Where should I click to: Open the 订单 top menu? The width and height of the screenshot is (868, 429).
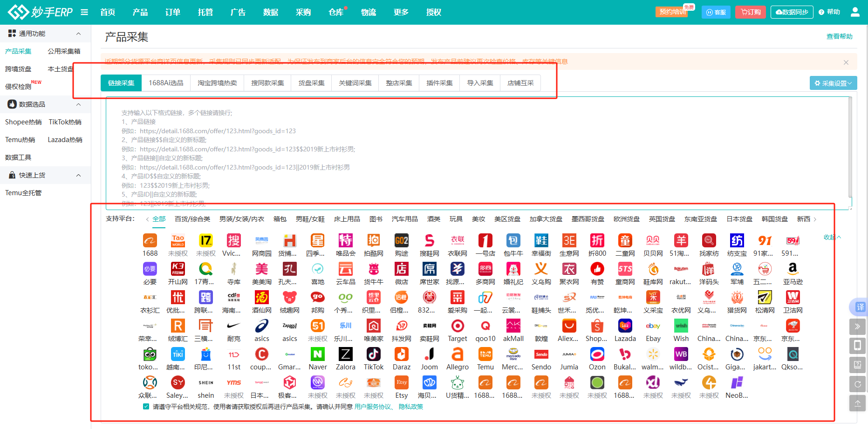[173, 12]
